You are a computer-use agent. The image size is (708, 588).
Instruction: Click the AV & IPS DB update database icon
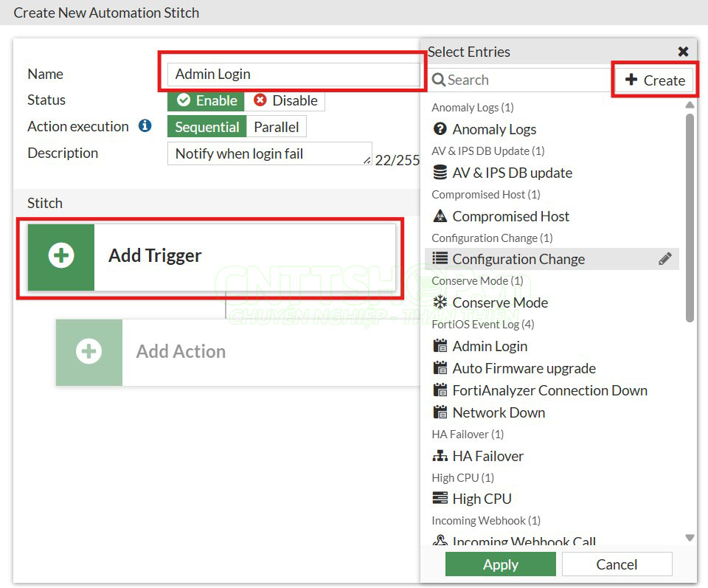coord(440,173)
